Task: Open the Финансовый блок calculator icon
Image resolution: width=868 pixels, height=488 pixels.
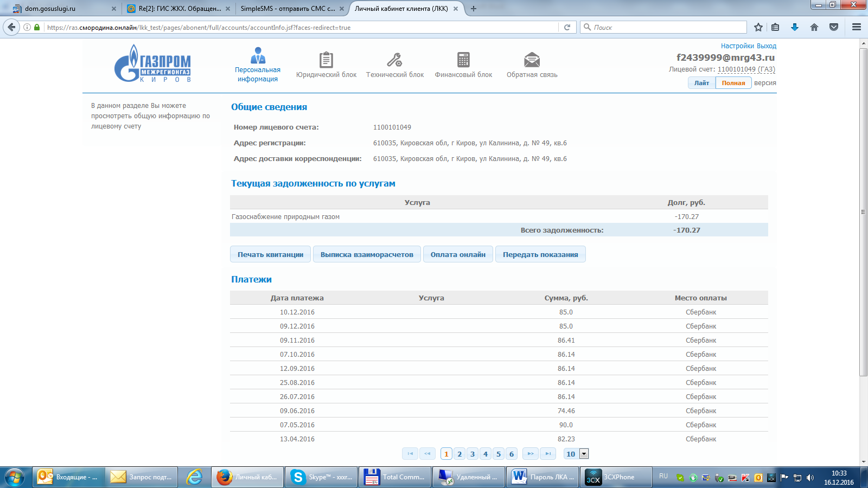Action: (463, 60)
